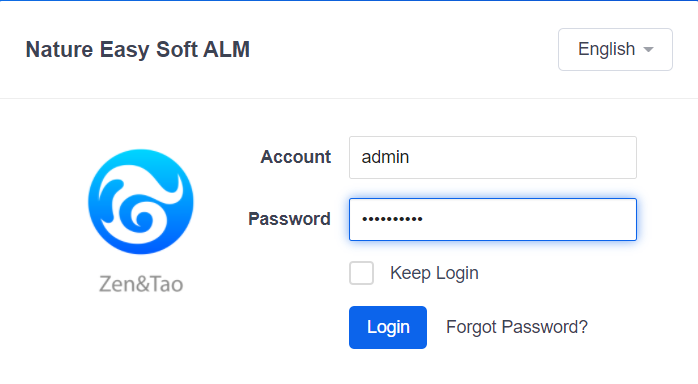
Task: Click the small caret arrow beside English
Action: pyautogui.click(x=649, y=49)
